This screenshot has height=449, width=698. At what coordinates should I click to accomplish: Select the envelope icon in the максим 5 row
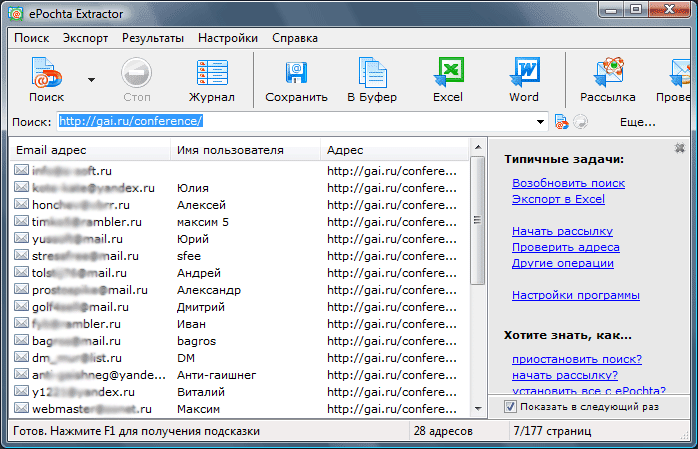tap(21, 221)
